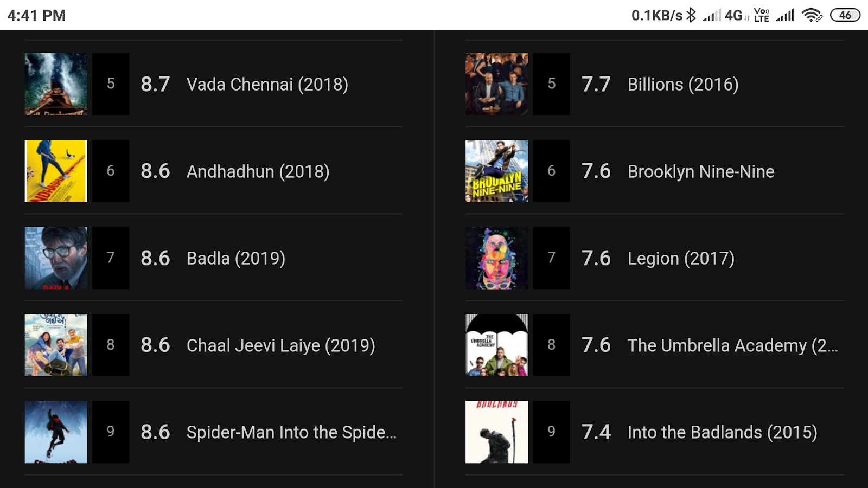
Task: Click the Billions (2016) cast poster
Action: (x=496, y=84)
